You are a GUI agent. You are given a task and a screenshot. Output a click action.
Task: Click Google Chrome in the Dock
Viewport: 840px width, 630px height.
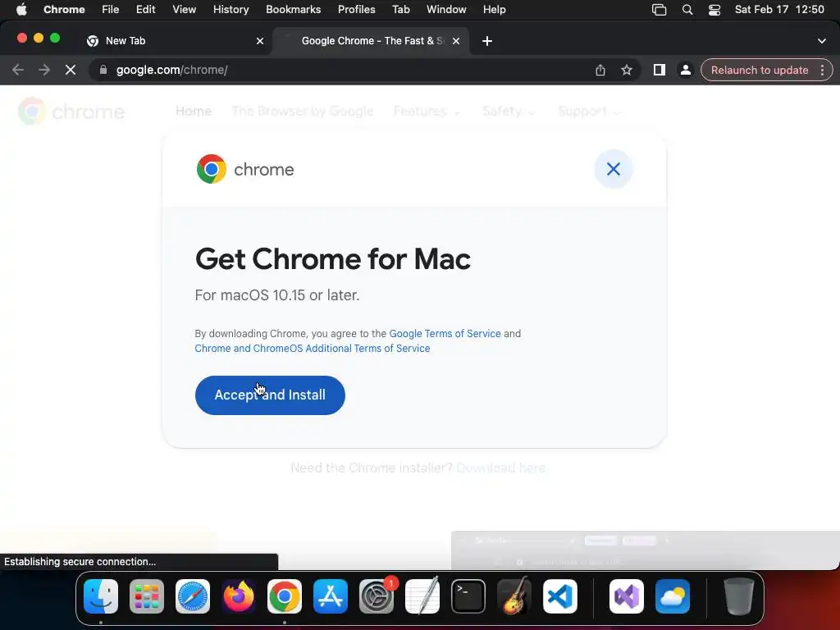[x=285, y=596]
